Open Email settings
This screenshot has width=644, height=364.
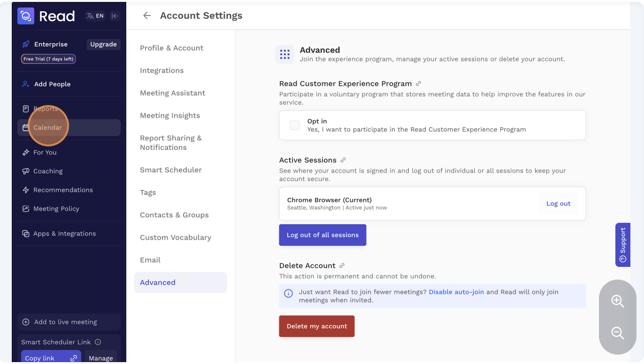click(x=150, y=260)
